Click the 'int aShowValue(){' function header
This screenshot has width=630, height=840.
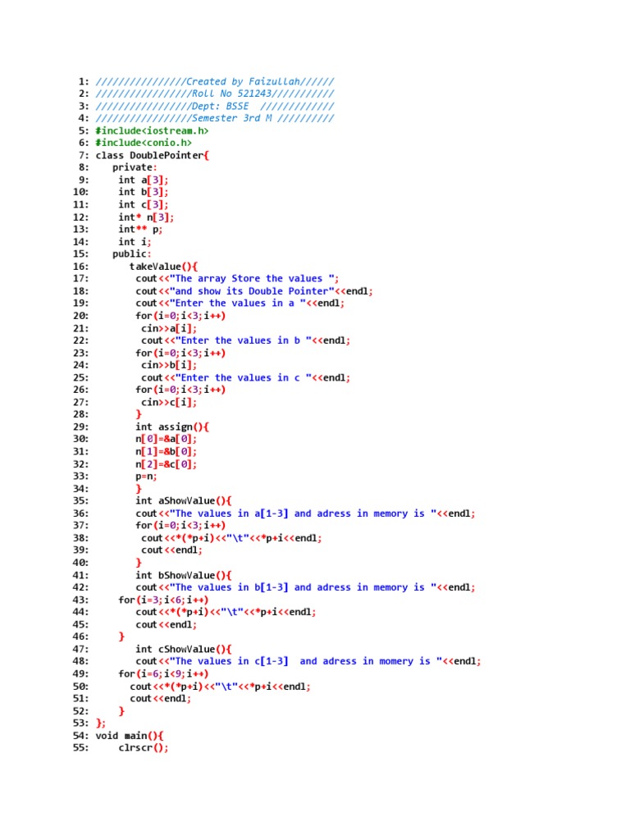[x=184, y=501]
